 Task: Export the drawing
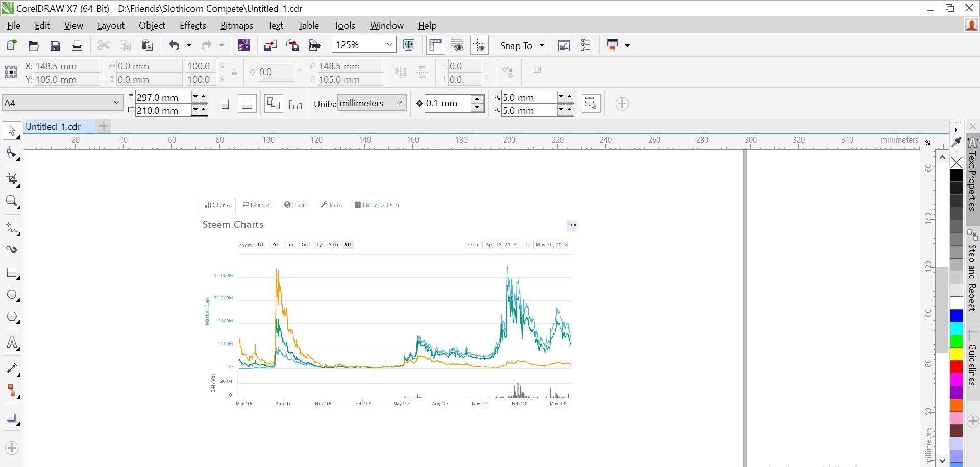292,45
